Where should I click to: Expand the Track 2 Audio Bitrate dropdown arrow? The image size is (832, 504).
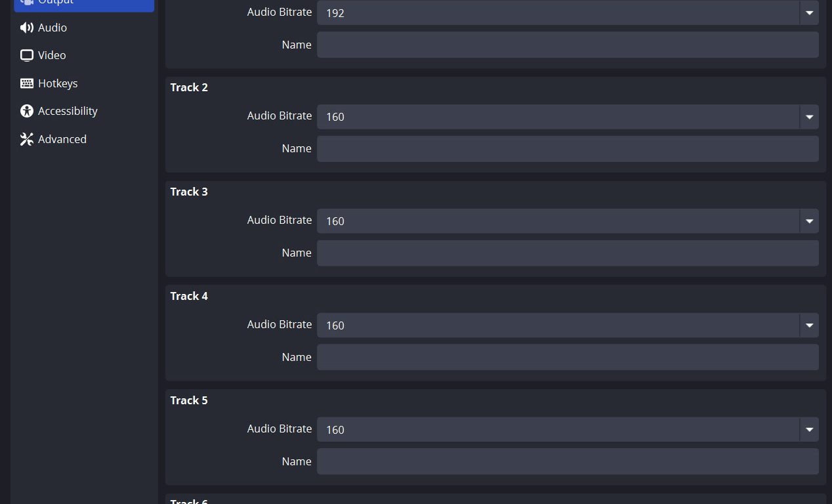[809, 117]
